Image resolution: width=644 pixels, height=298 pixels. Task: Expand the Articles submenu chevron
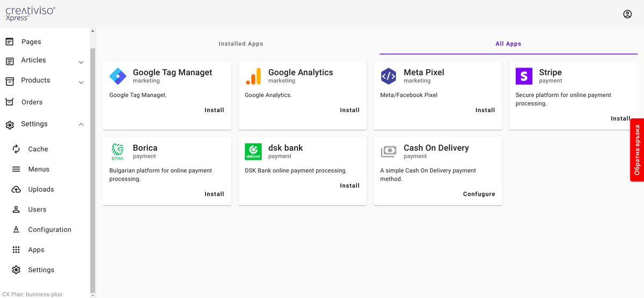[x=81, y=62]
